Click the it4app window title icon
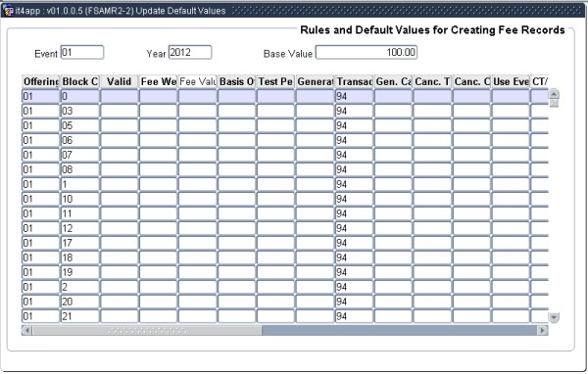This screenshot has height=374, width=588. (8, 11)
